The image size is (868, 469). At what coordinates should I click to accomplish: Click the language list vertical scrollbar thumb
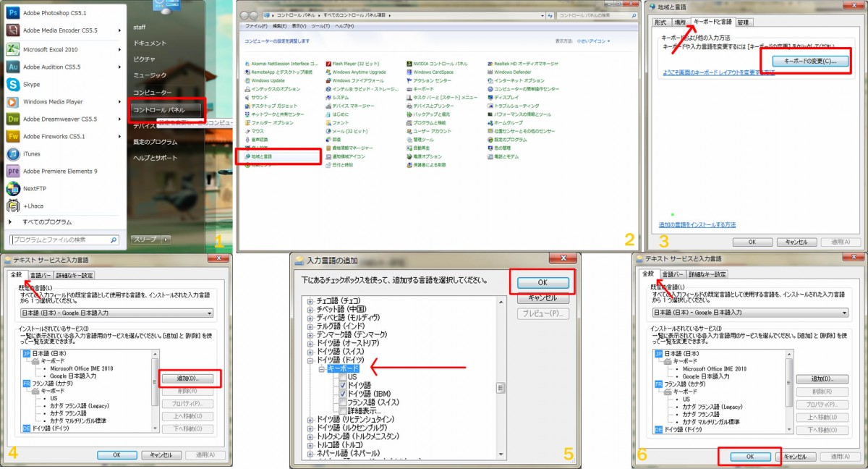pyautogui.click(x=499, y=388)
